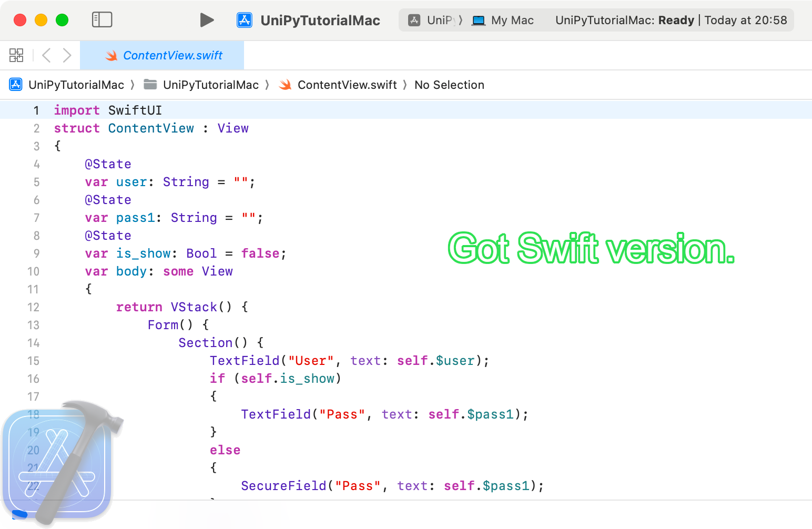Select UniPyTutorialMac in the breadcrumb bar
The height and width of the screenshot is (529, 812).
coord(77,84)
